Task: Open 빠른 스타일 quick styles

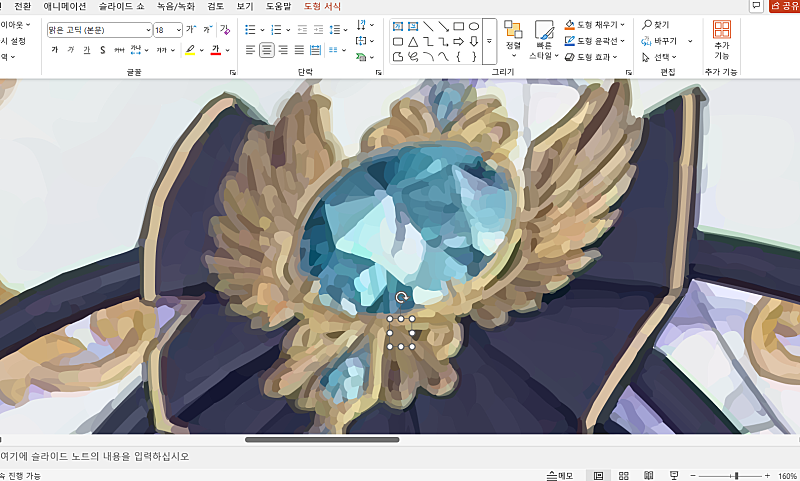Action: pyautogui.click(x=544, y=40)
